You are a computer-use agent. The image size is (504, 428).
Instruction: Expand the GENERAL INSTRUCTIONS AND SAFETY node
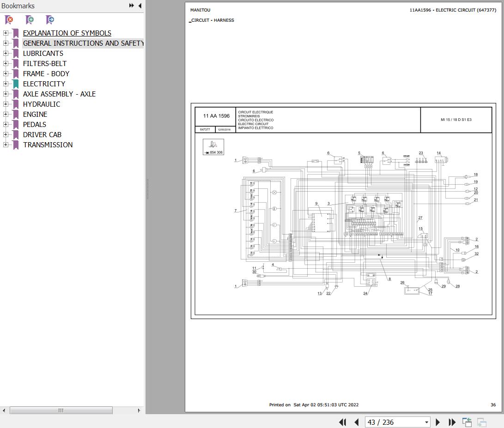point(6,43)
